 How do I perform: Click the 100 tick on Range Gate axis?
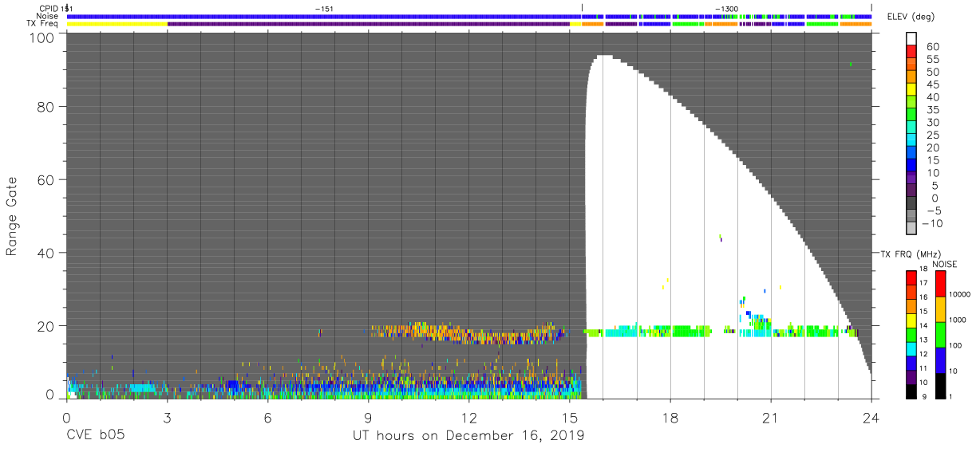click(41, 37)
